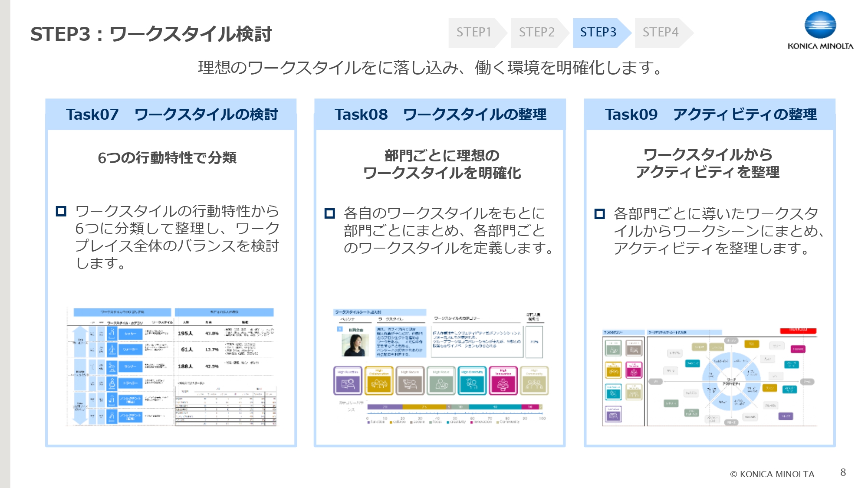Click the teal segment of the category balance bar
This screenshot has height=488, width=868.
[x=495, y=407]
